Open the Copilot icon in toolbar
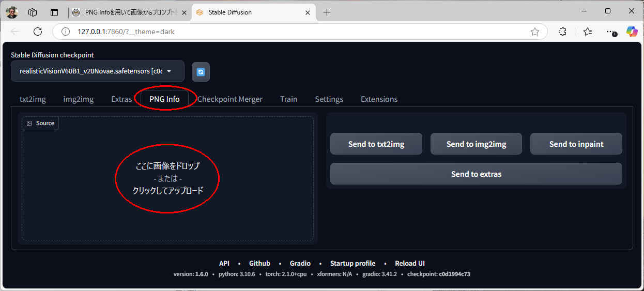 (x=632, y=32)
